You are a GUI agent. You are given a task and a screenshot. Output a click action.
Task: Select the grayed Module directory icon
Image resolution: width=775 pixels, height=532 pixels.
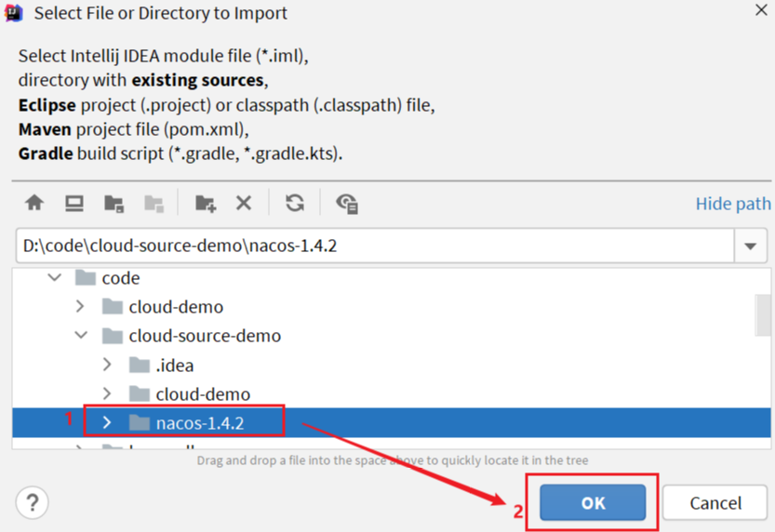click(x=154, y=203)
